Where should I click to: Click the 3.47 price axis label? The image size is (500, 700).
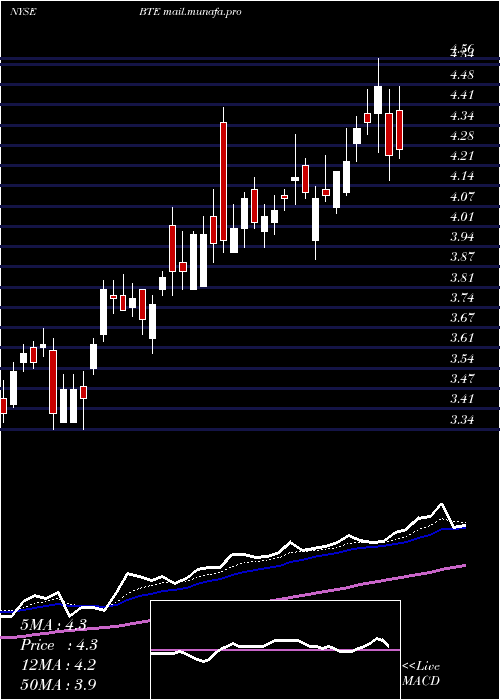(462, 379)
